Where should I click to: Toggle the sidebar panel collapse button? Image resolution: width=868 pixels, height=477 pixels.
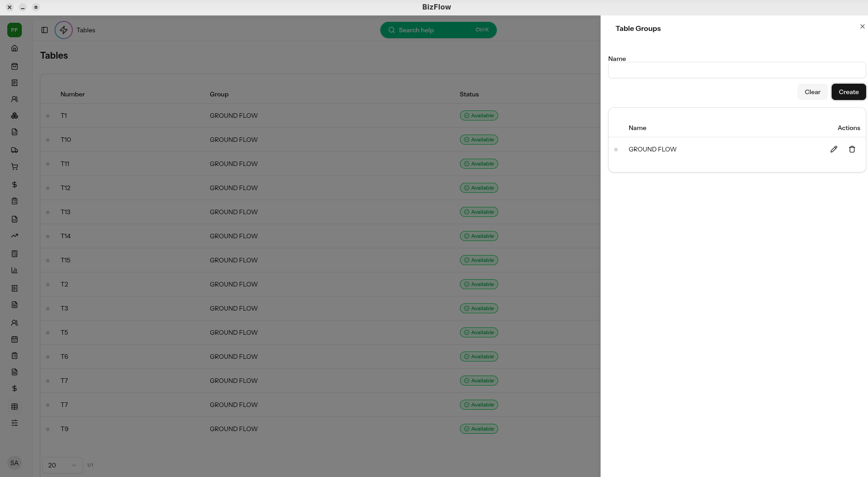[45, 30]
